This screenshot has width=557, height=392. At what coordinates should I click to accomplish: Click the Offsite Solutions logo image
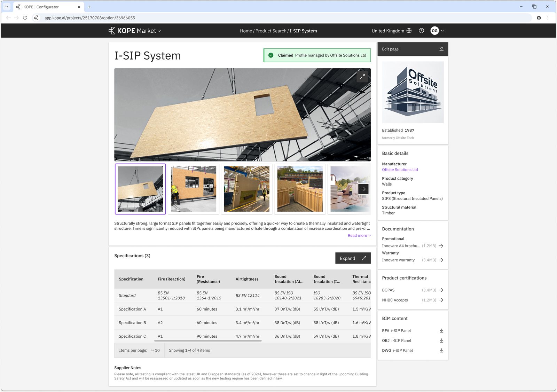pos(413,92)
